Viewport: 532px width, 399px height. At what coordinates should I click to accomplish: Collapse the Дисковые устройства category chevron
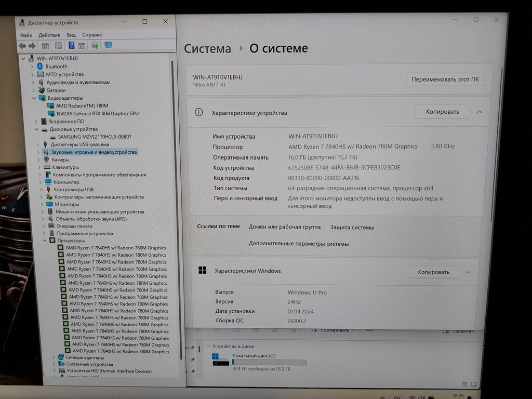(36, 129)
